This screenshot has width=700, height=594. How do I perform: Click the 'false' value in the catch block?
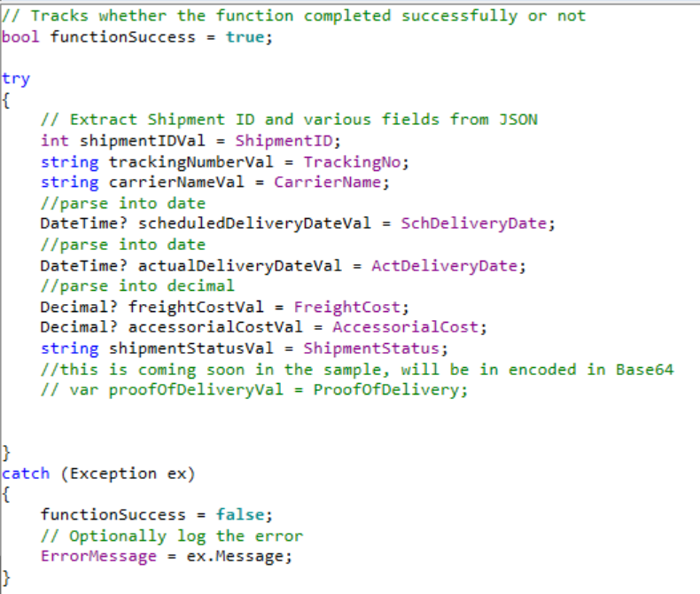click(240, 514)
